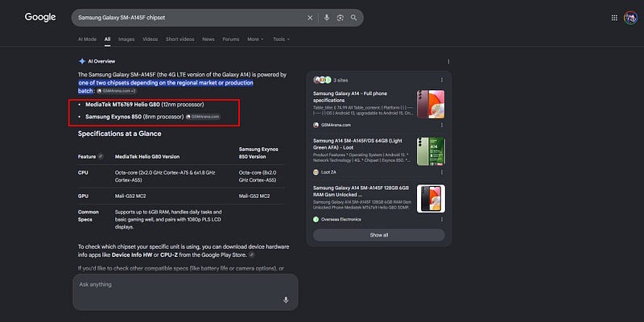Image resolution: width=644 pixels, height=322 pixels.
Task: Open Samsung Galaxy A14 Full phone specifications link
Action: pos(350,97)
